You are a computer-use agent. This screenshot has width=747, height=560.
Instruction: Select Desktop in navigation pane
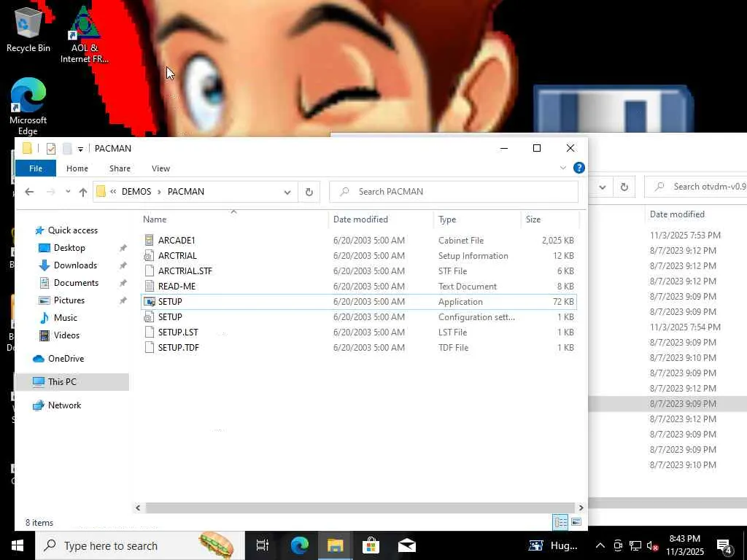click(69, 248)
